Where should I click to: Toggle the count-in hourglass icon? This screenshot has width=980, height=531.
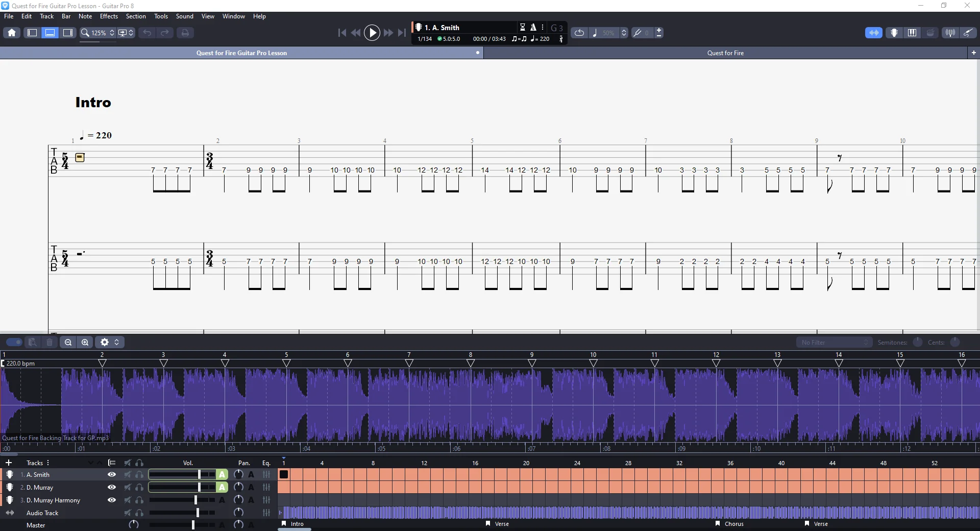[x=523, y=27]
